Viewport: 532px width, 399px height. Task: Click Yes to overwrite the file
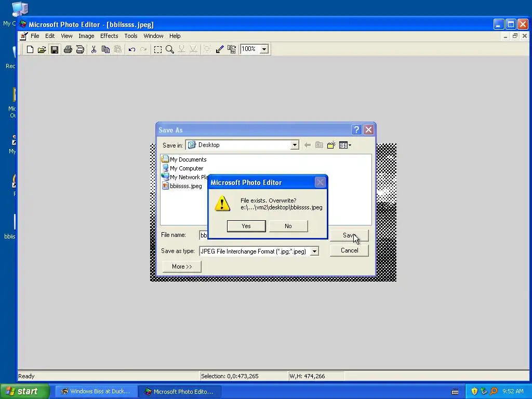pyautogui.click(x=246, y=226)
